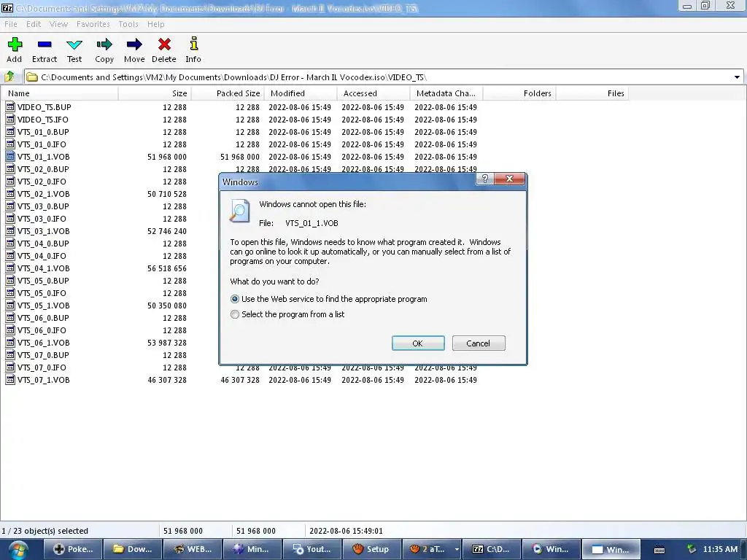Screen dimensions: 747x560
Task: Click the Copy toolbar icon
Action: click(104, 44)
